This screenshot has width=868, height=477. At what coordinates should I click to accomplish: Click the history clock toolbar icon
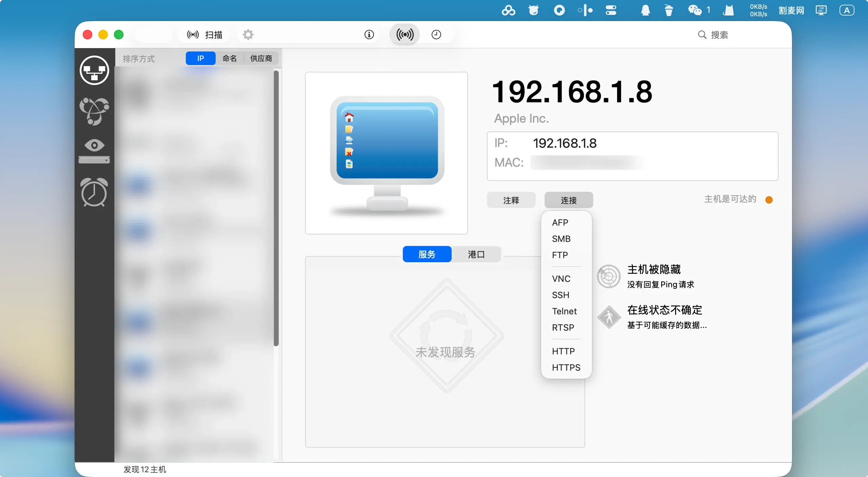[436, 35]
